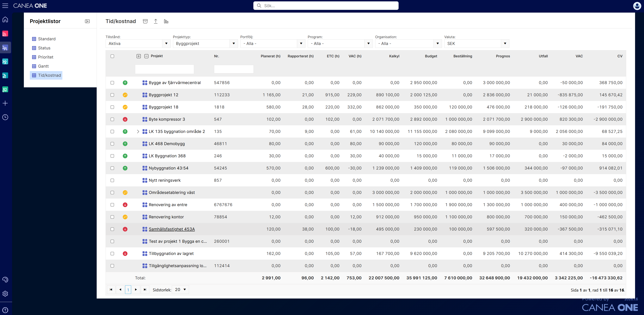This screenshot has width=644, height=315.
Task: Select checkbox for Renovering kontor row
Action: pyautogui.click(x=112, y=217)
